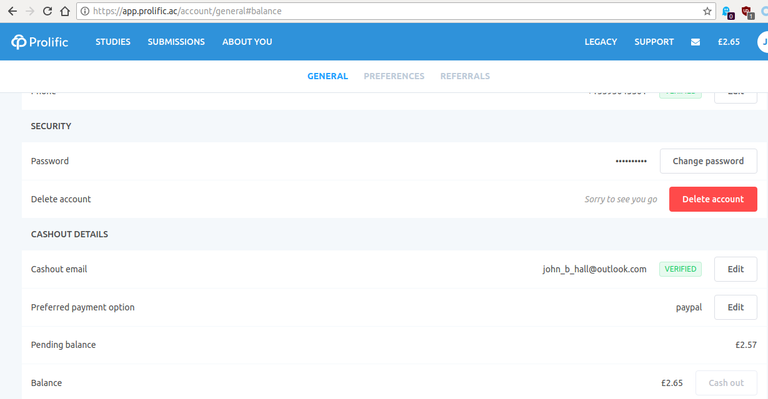Open the red shield extension icon
Viewport: 768px width, 399px height.
point(747,12)
